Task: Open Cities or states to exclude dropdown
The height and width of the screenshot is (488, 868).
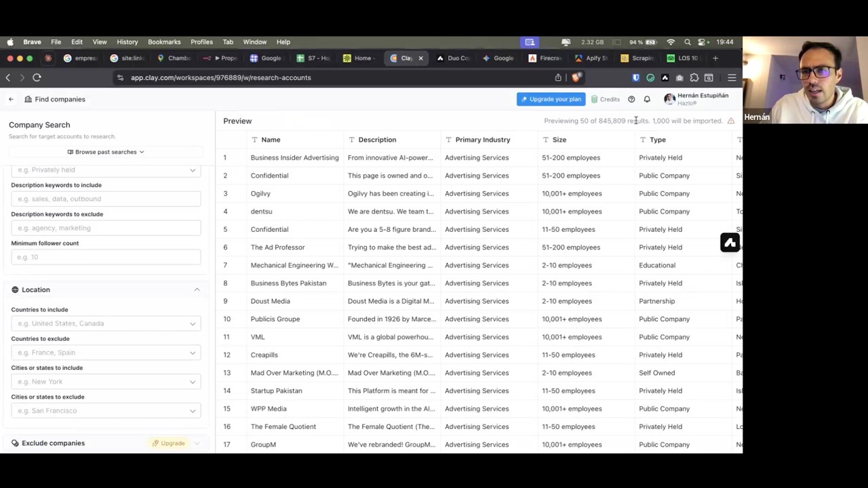Action: coord(106,411)
